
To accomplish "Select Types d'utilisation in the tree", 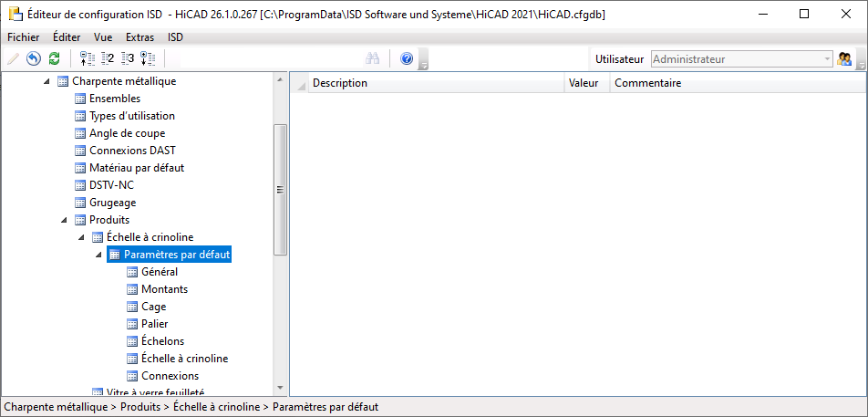I will (x=132, y=116).
